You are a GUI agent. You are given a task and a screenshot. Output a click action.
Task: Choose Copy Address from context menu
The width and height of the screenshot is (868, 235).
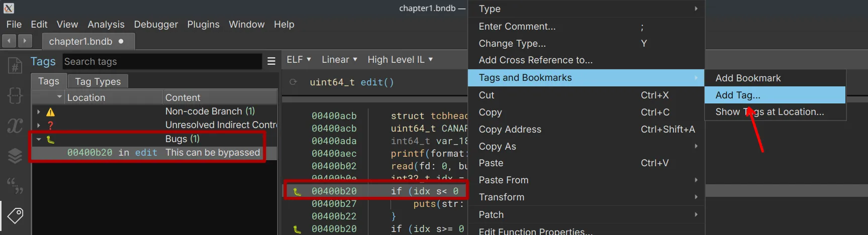pyautogui.click(x=586, y=130)
